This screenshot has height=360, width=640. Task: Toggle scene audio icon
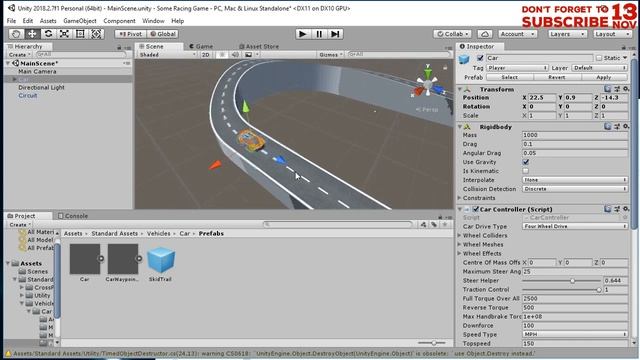point(235,54)
